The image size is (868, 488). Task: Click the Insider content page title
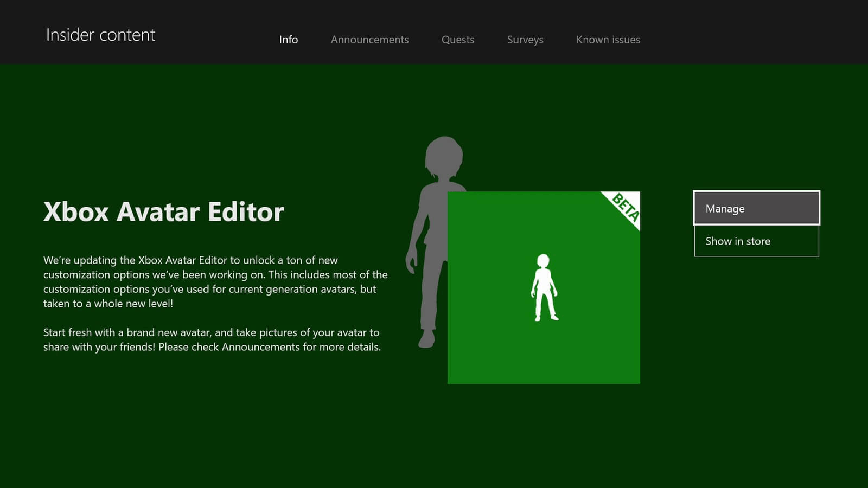100,35
